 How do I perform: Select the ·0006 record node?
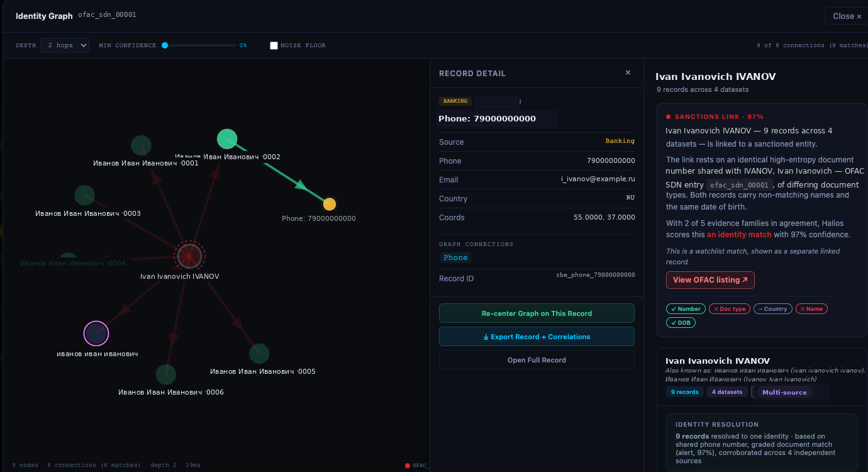[166, 374]
